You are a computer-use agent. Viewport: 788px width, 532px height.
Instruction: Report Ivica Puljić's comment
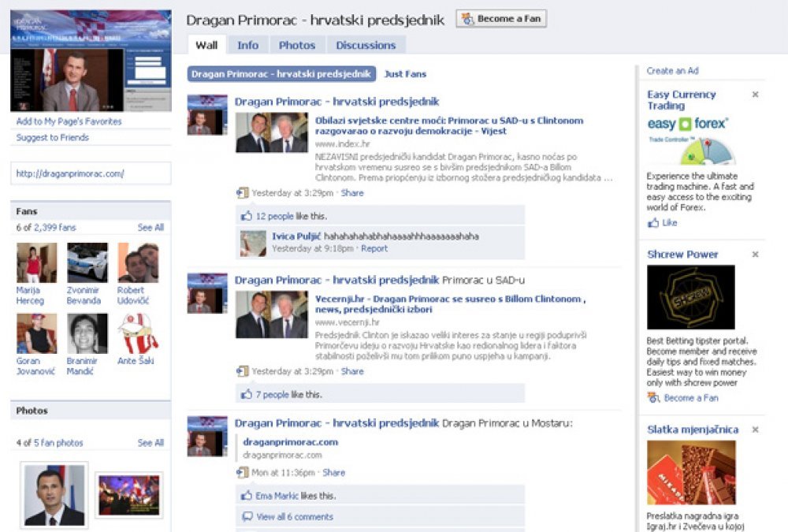click(374, 248)
